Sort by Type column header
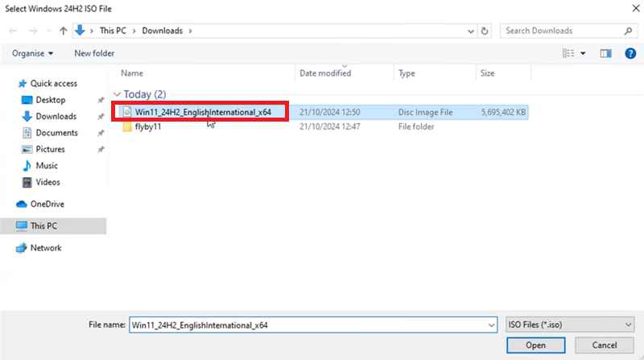 coord(407,73)
